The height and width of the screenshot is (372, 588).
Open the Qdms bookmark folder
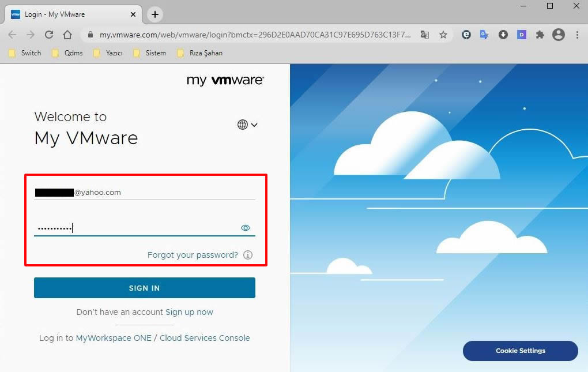coord(67,53)
